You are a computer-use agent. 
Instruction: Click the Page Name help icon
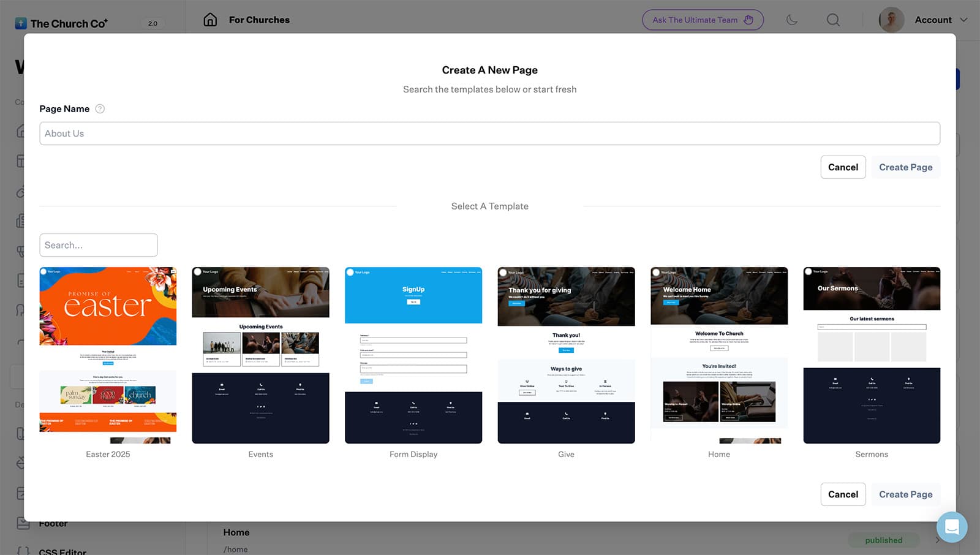click(x=100, y=109)
